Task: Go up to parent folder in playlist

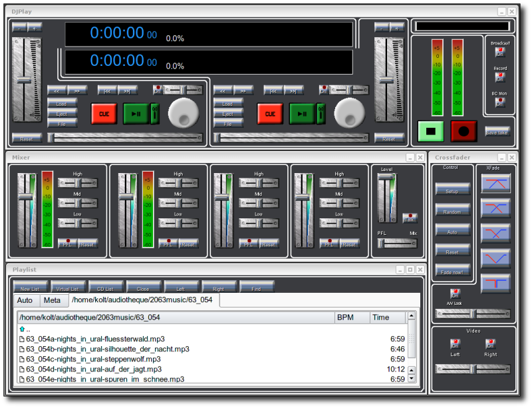Action: [23, 329]
